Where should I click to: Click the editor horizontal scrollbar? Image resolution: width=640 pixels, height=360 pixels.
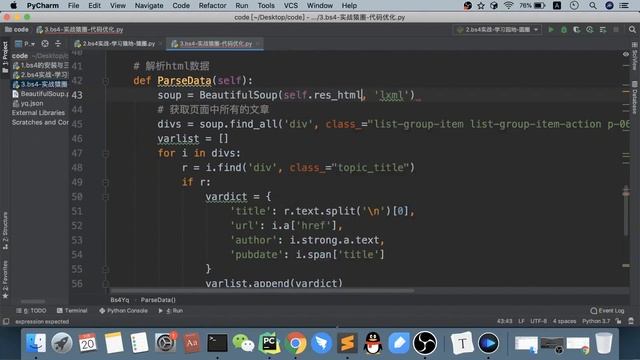pyautogui.click(x=262, y=291)
